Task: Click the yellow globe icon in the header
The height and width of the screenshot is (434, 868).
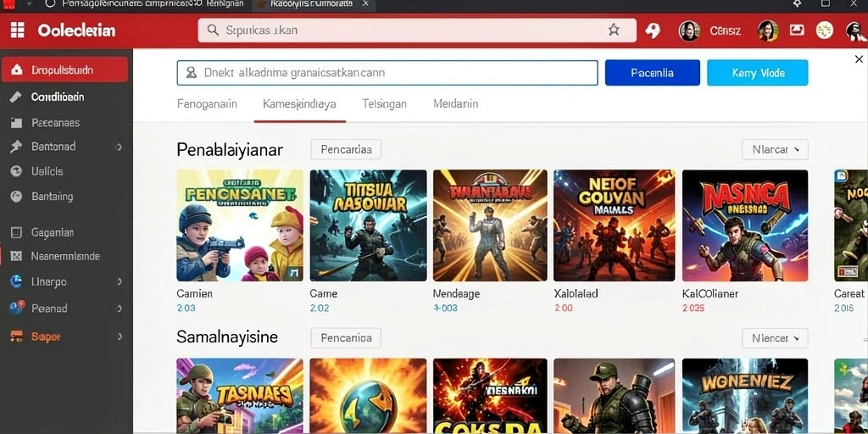Action: (825, 31)
